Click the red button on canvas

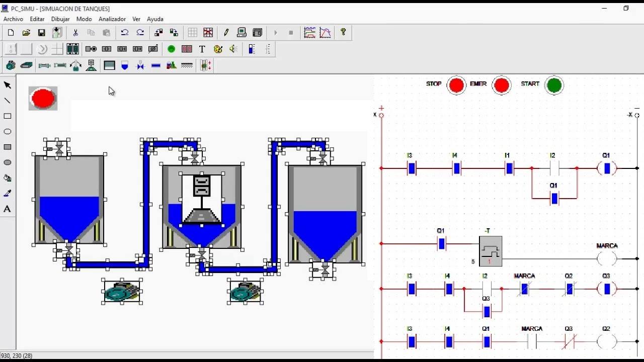tap(43, 98)
